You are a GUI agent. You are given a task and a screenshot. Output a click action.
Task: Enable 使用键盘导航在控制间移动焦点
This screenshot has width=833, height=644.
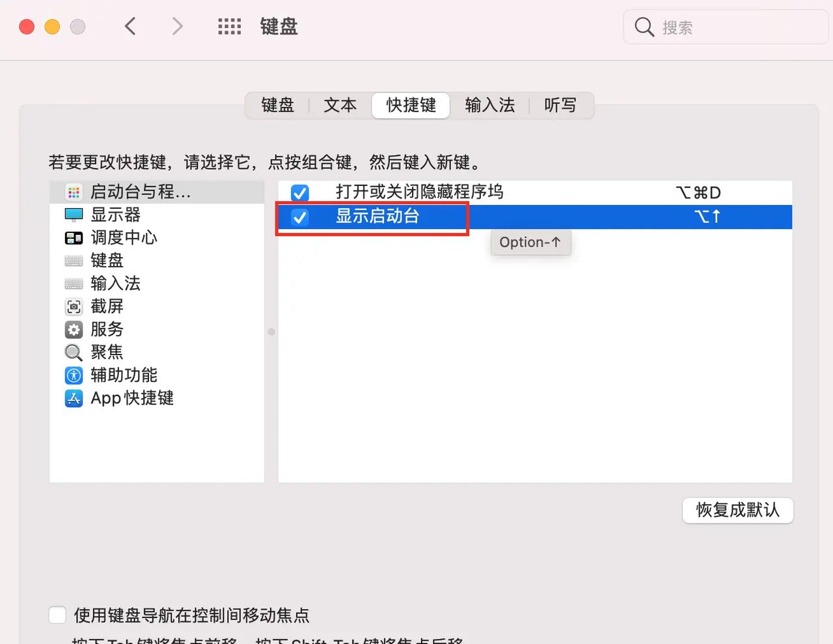57,615
